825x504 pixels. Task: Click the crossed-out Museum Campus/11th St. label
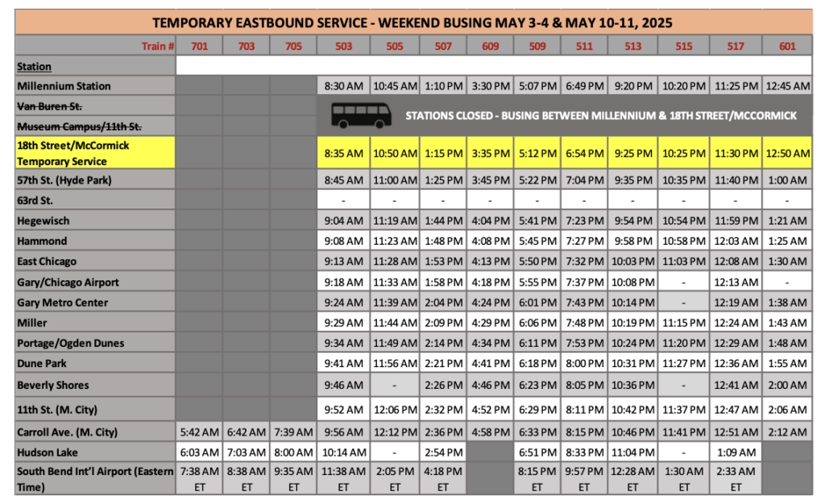(x=79, y=126)
